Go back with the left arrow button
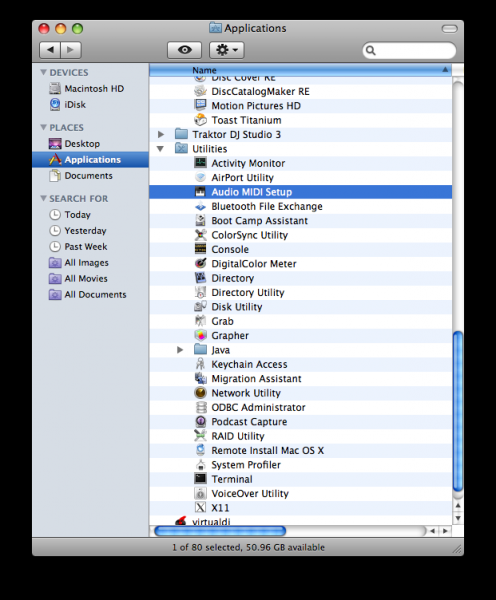 [50, 50]
